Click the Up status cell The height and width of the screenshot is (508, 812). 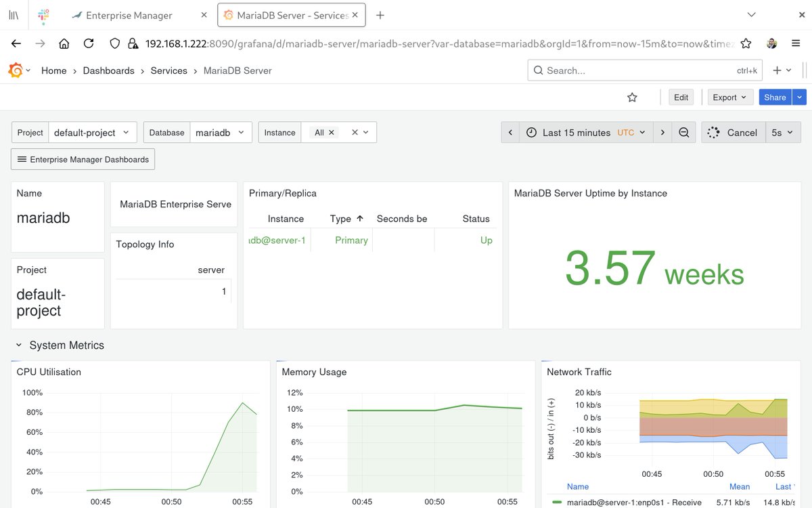pyautogui.click(x=487, y=240)
